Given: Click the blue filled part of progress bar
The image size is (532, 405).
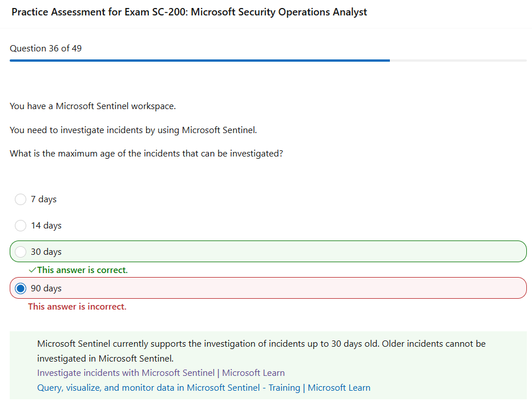Looking at the screenshot, I should point(200,60).
